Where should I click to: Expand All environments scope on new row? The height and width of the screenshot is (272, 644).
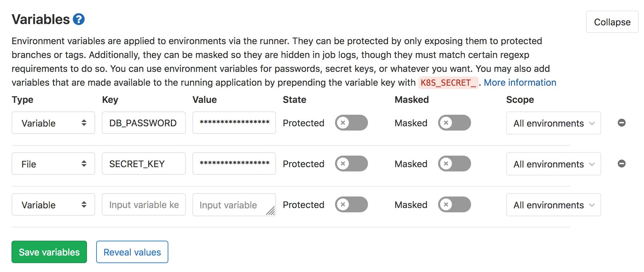pyautogui.click(x=553, y=205)
